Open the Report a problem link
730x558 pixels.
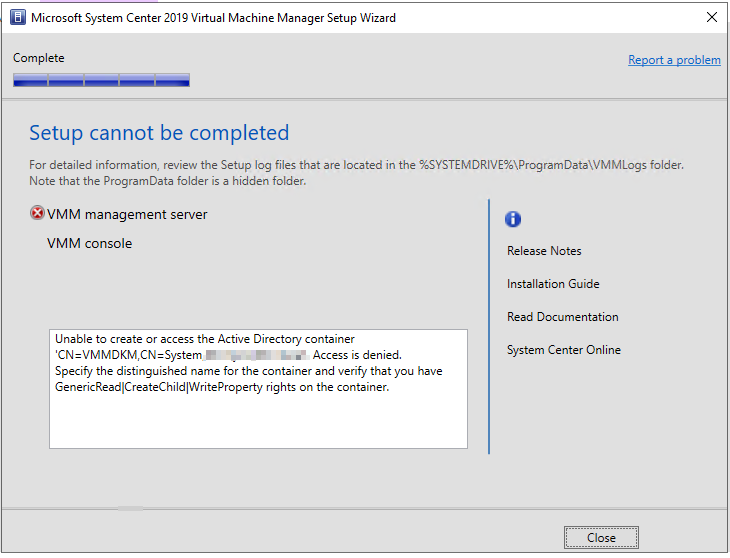(x=674, y=60)
